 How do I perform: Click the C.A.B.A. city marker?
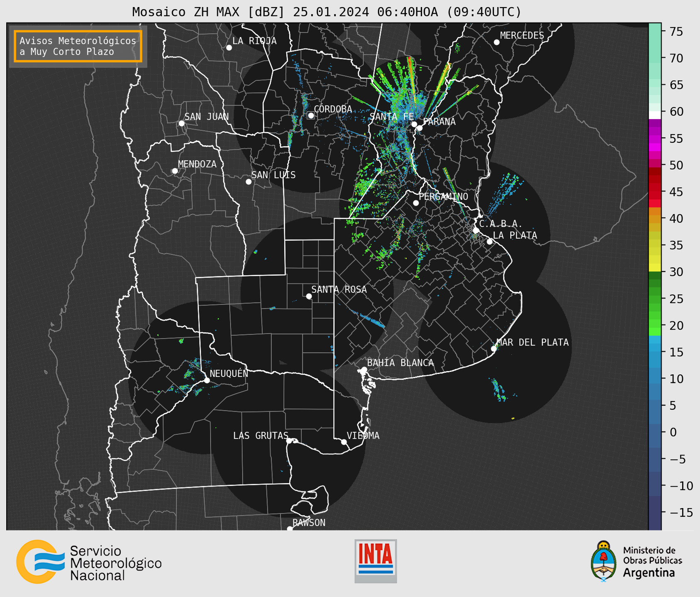476,230
